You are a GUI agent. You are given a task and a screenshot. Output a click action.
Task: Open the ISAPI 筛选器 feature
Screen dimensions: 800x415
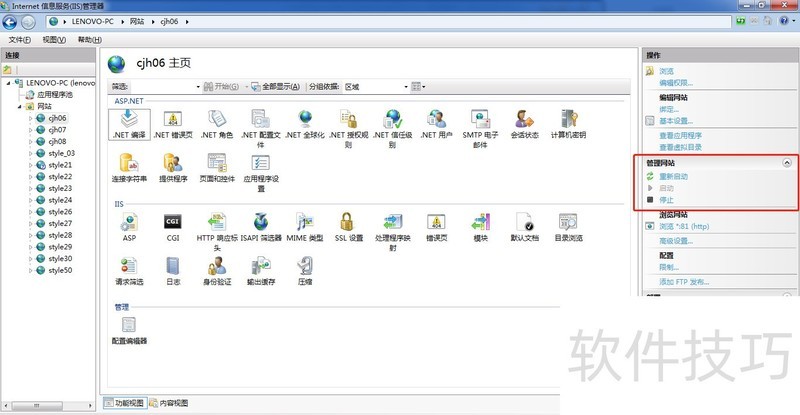click(x=261, y=227)
